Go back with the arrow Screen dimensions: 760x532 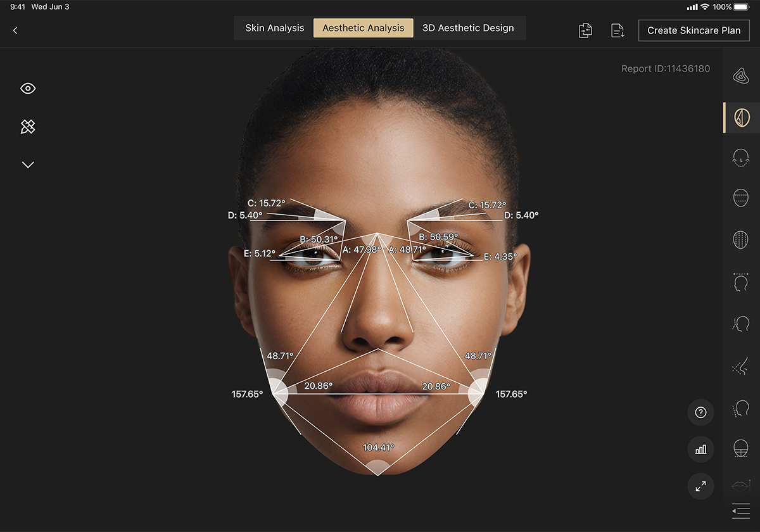coord(15,30)
